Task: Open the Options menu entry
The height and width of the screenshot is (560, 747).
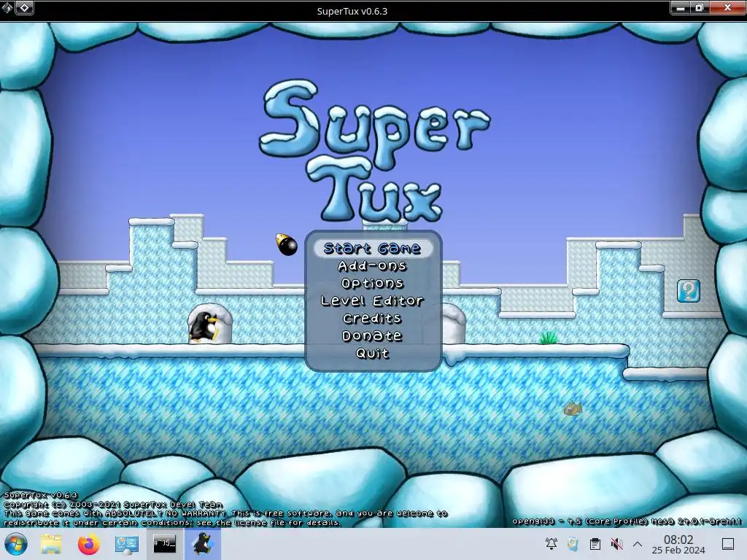Action: (373, 284)
